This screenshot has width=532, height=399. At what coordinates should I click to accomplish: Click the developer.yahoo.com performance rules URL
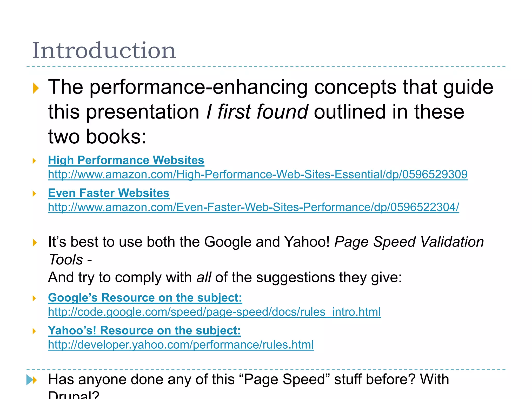[x=181, y=345]
